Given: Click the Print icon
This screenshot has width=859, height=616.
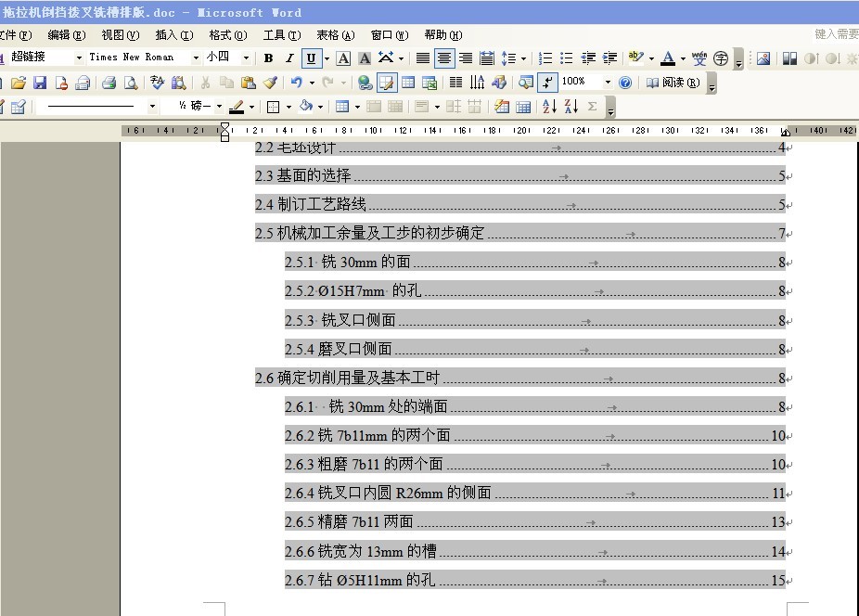Looking at the screenshot, I should 109,83.
